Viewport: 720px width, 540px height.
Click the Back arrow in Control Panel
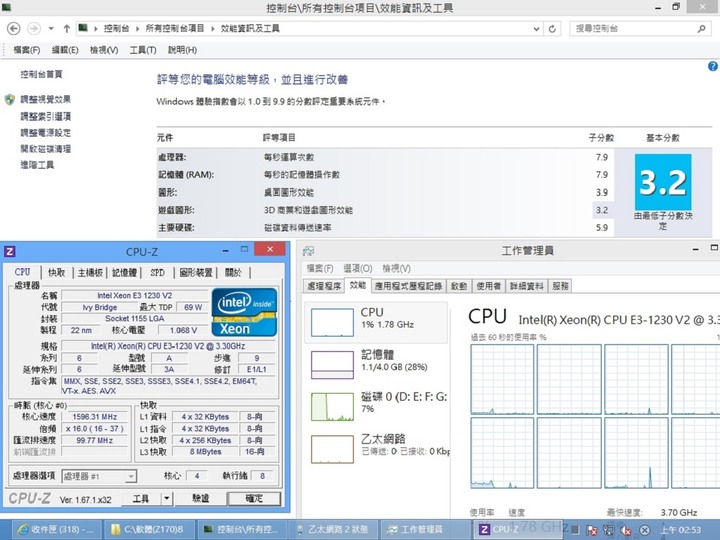point(13,28)
